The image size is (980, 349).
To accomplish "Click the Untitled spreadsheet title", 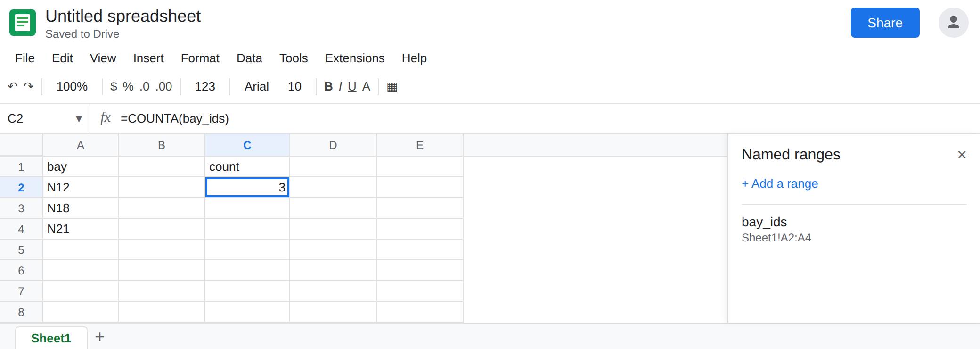I will point(123,16).
